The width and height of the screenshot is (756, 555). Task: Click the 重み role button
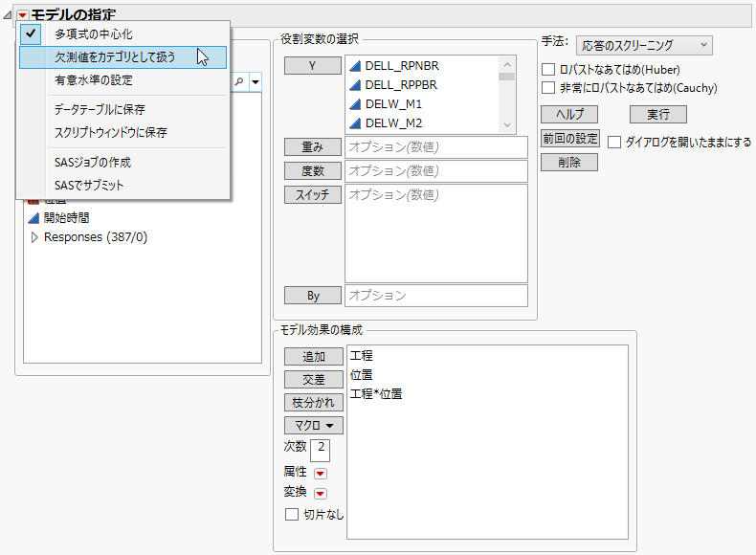(312, 147)
